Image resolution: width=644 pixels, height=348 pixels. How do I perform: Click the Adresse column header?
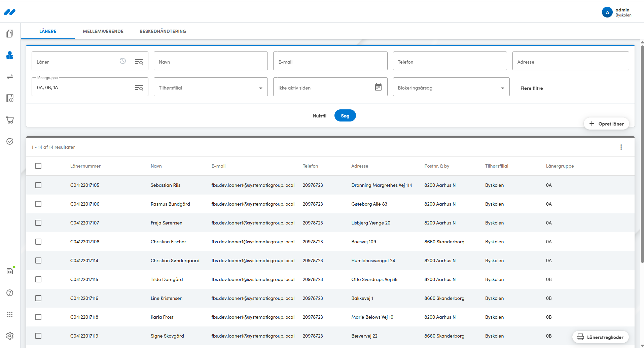(360, 166)
